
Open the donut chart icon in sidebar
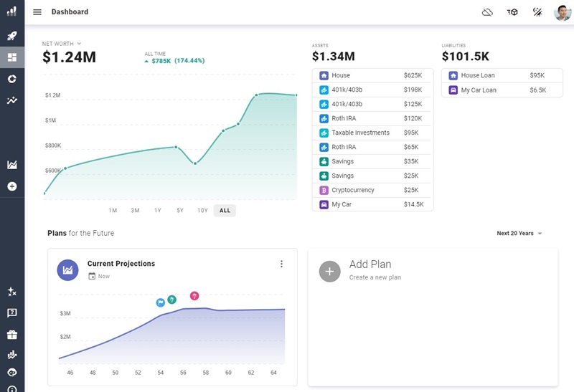coord(12,79)
